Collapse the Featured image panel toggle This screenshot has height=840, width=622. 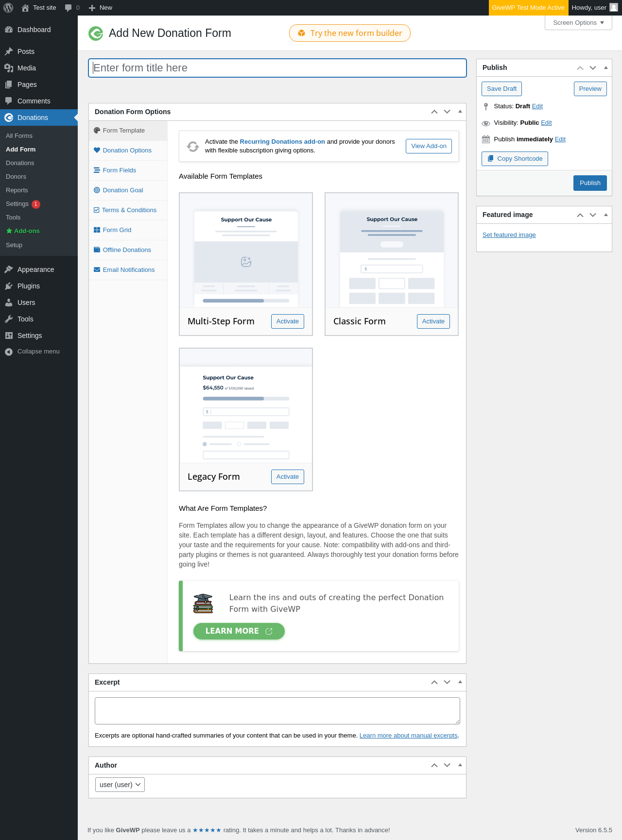606,215
